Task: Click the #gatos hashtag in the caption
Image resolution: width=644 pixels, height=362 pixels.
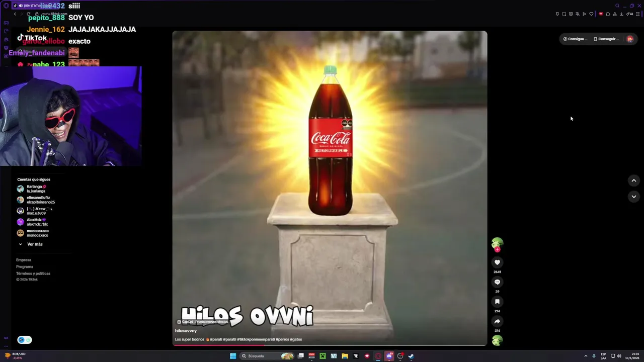Action: pos(296,339)
